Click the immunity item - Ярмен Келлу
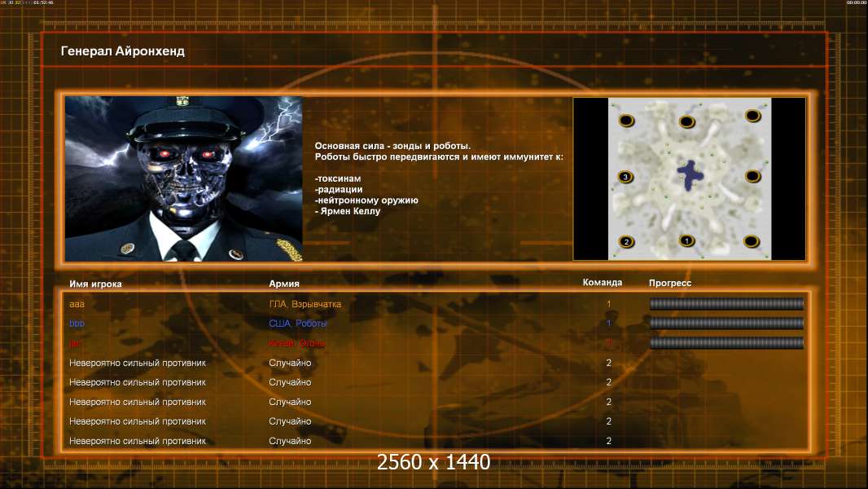 coord(348,211)
